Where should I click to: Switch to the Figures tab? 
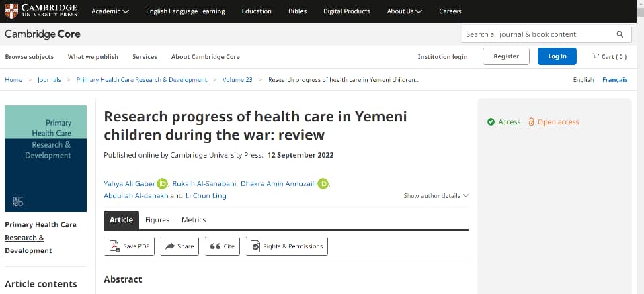(157, 220)
